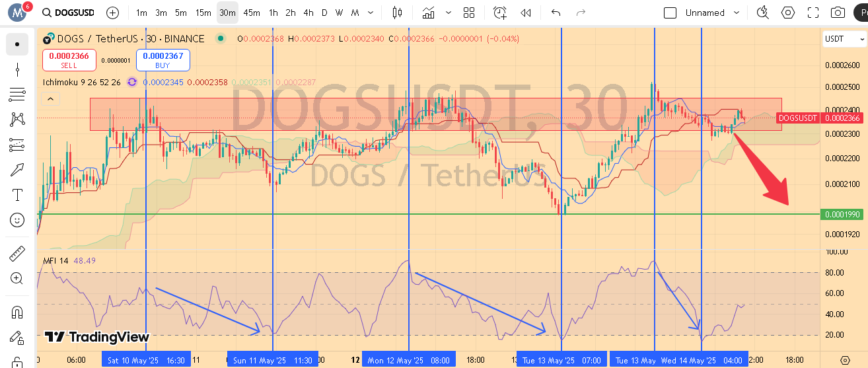
Task: Click the red DOGSUSDT 0.0002366 price label
Action: (x=819, y=118)
